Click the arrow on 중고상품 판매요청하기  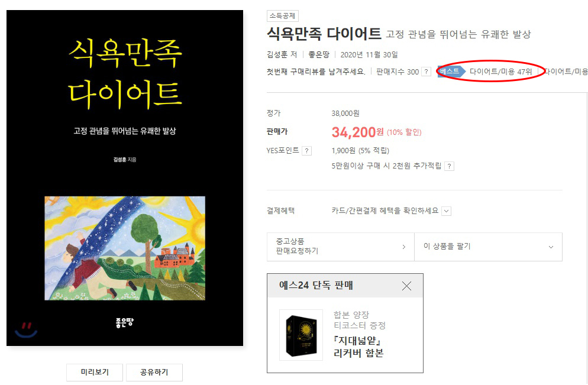403,247
